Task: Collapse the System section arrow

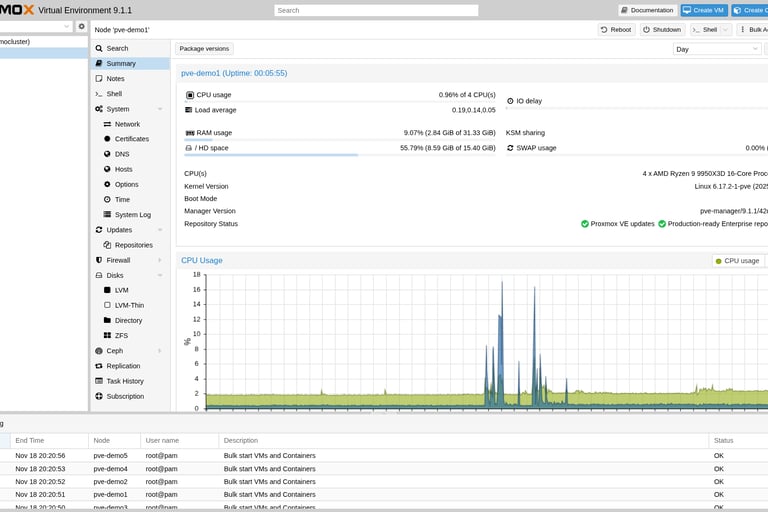Action: click(x=160, y=109)
